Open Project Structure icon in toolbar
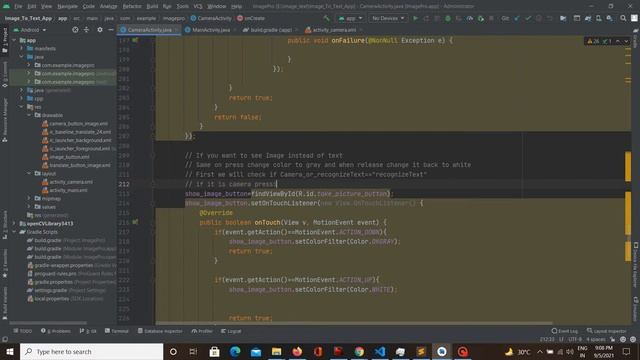The width and height of the screenshot is (640, 360). (x=563, y=18)
